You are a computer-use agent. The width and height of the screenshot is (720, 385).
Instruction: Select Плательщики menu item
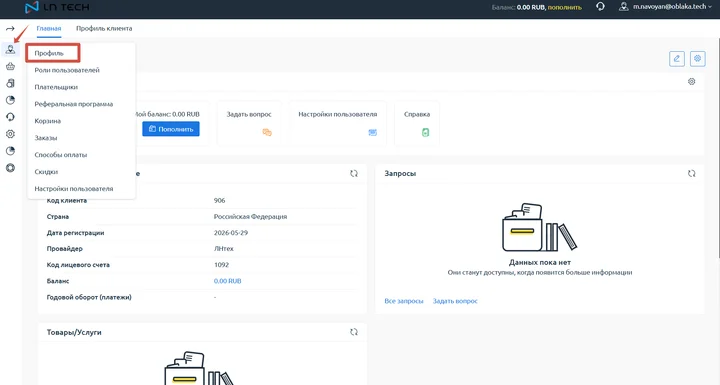click(56, 87)
